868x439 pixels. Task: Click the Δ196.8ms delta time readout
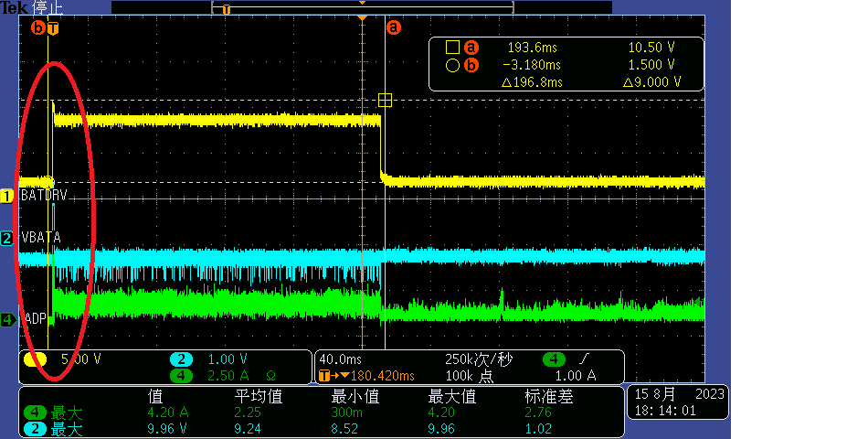(x=532, y=82)
